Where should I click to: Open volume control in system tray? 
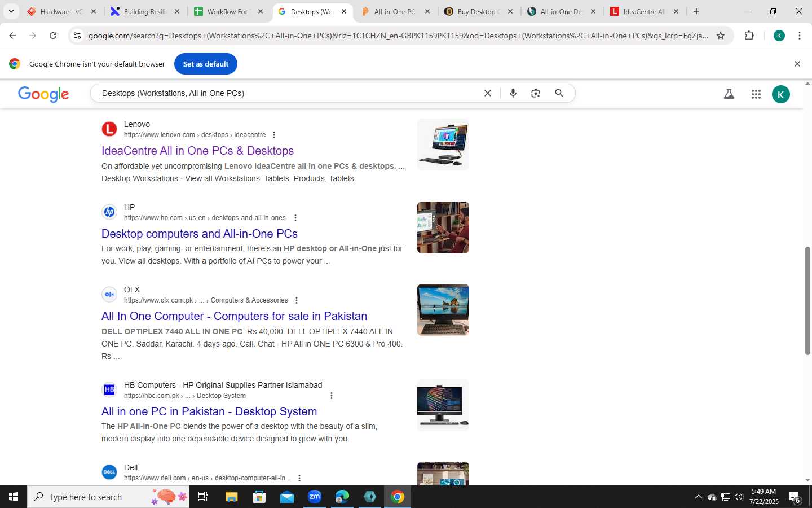739,497
